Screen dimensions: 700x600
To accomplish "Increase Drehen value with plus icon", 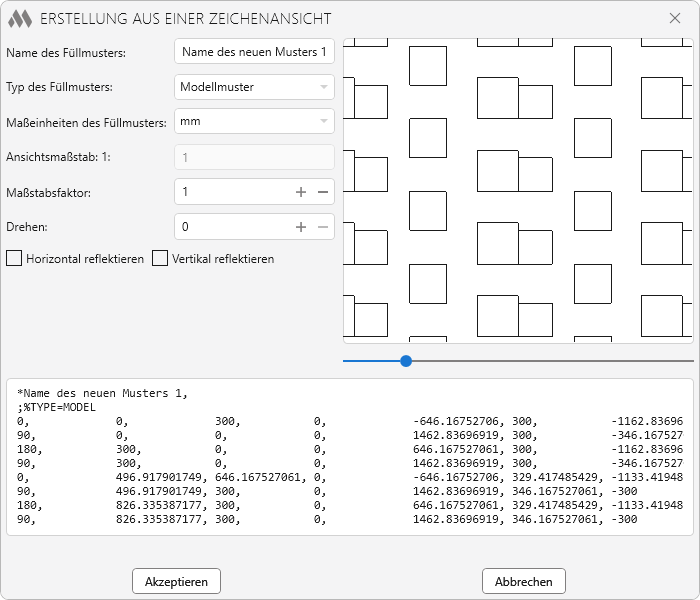I will tap(301, 227).
